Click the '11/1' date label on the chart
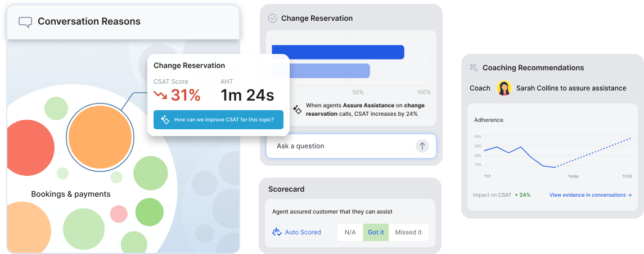This screenshot has width=644, height=254. coord(488,176)
